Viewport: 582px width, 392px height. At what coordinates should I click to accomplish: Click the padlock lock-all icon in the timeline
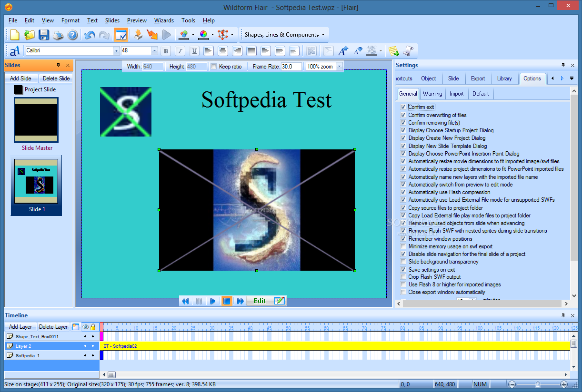click(93, 327)
